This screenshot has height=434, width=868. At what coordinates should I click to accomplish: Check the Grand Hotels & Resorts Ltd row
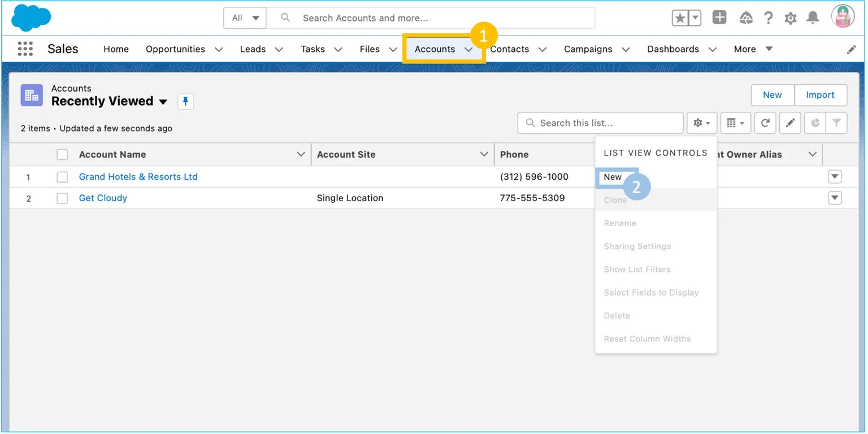(x=62, y=177)
